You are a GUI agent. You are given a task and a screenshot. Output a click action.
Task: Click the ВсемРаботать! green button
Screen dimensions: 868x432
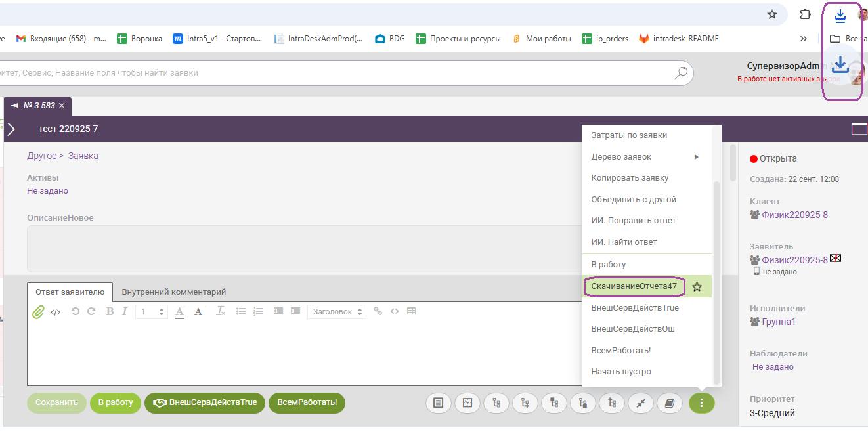(307, 402)
